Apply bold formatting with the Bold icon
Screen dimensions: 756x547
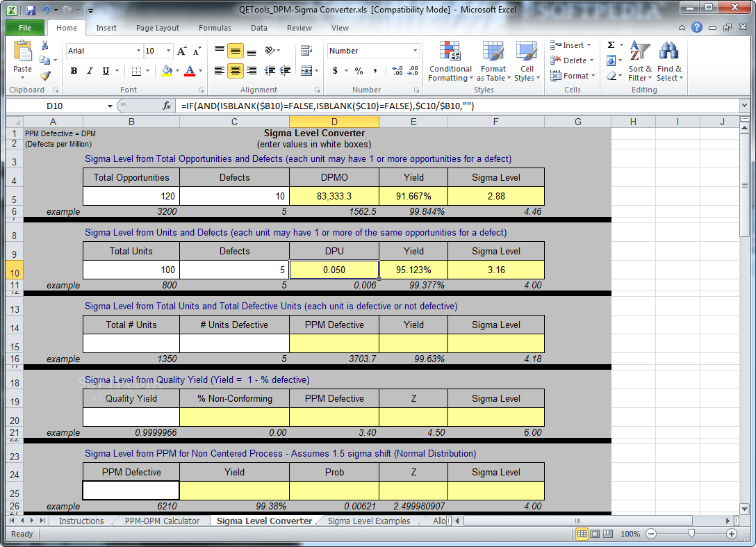coord(74,71)
